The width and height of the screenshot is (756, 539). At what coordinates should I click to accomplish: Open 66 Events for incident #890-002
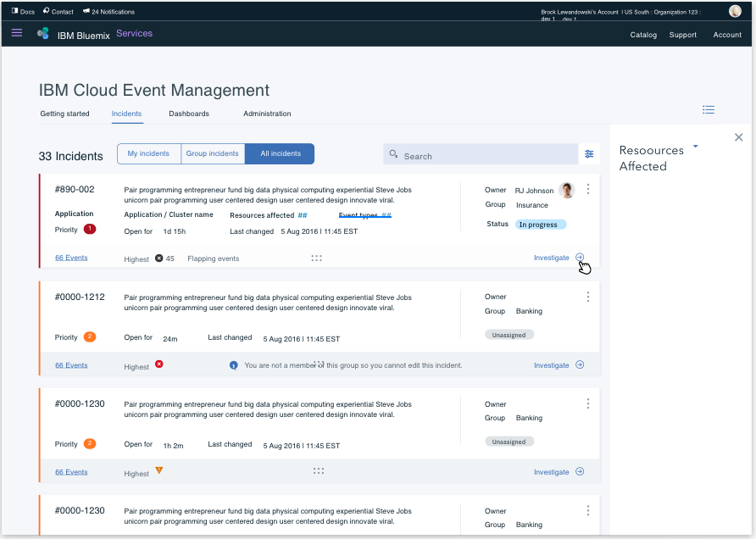pyautogui.click(x=71, y=258)
